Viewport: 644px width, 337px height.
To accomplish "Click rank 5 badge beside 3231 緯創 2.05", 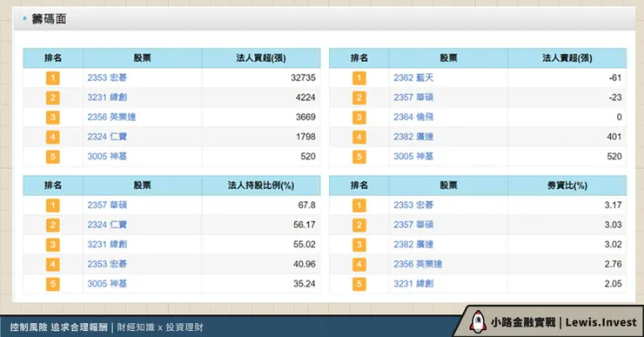I will point(359,284).
